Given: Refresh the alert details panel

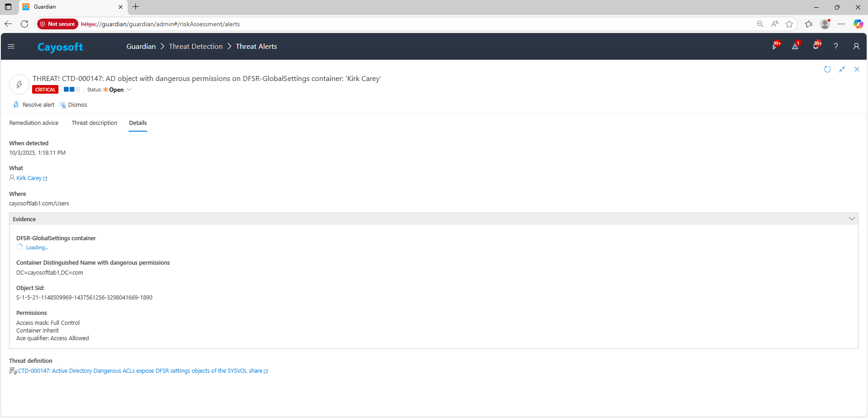Looking at the screenshot, I should pyautogui.click(x=827, y=69).
